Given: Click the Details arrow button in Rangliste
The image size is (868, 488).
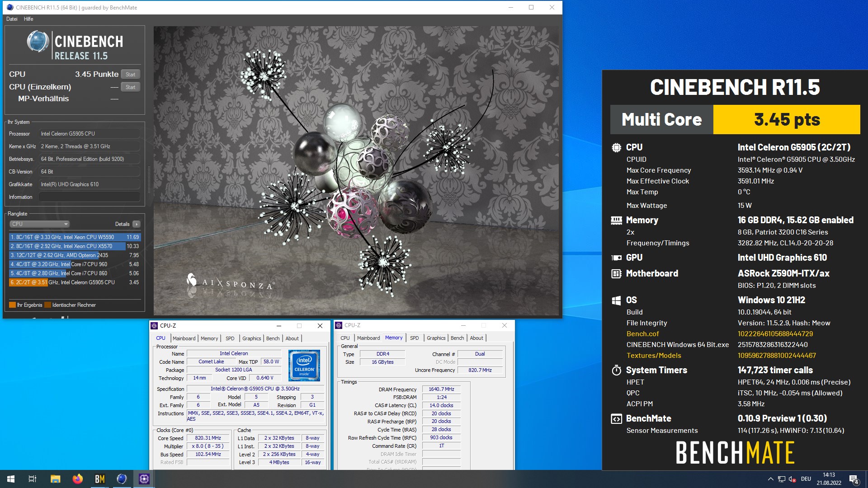Looking at the screenshot, I should [x=137, y=224].
